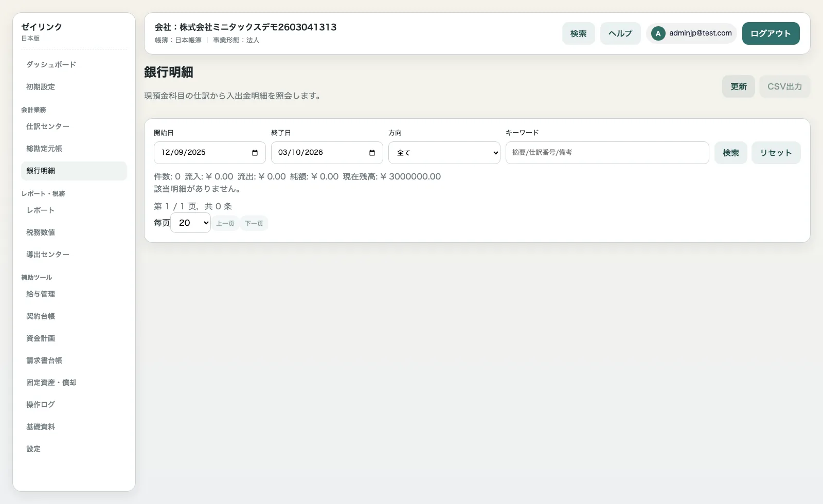This screenshot has height=504, width=823.
Task: Select 総勘定元帳 in the sidebar
Action: coord(44,149)
